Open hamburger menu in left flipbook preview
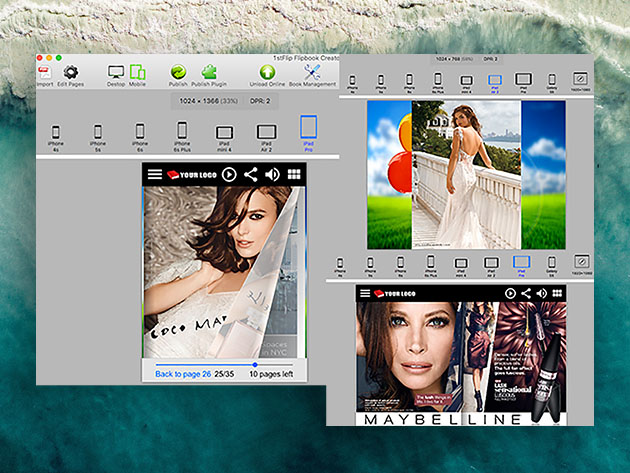Image resolution: width=630 pixels, height=473 pixels. click(x=154, y=174)
